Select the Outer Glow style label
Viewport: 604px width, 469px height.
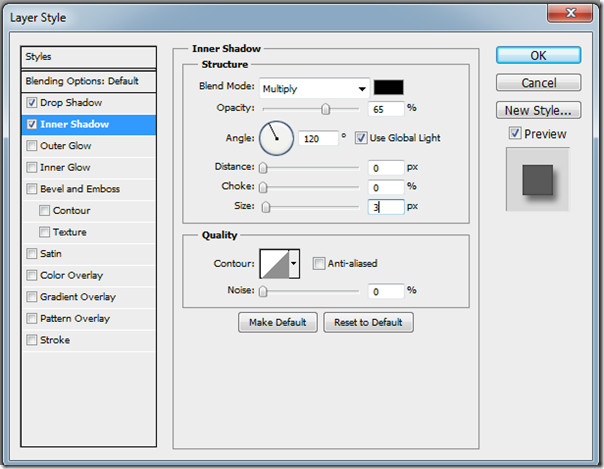(x=66, y=146)
